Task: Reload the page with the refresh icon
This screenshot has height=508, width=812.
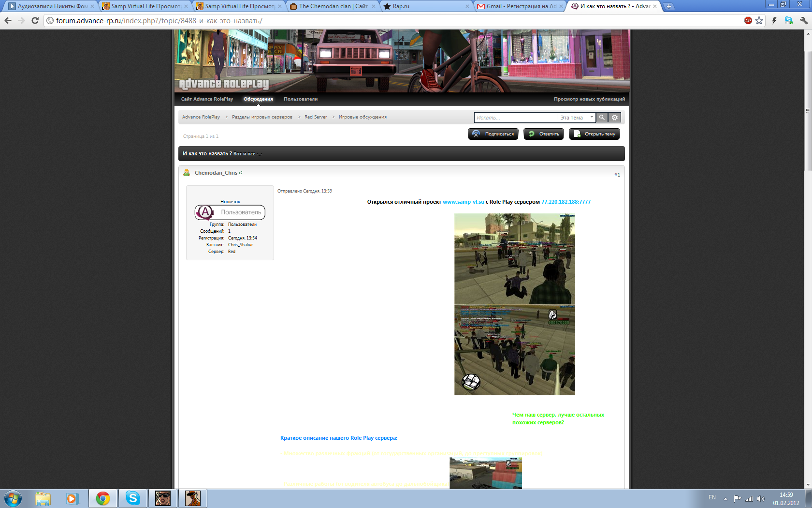Action: (x=35, y=20)
